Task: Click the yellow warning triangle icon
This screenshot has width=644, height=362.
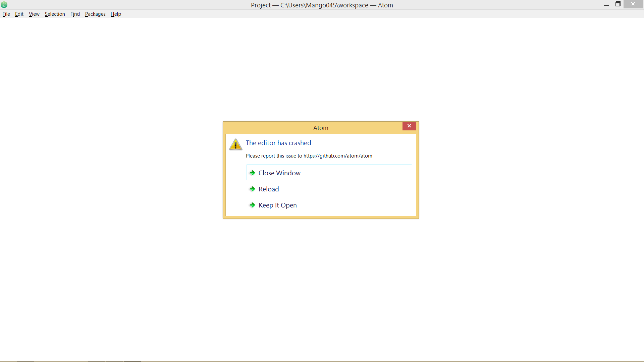Action: [235, 144]
